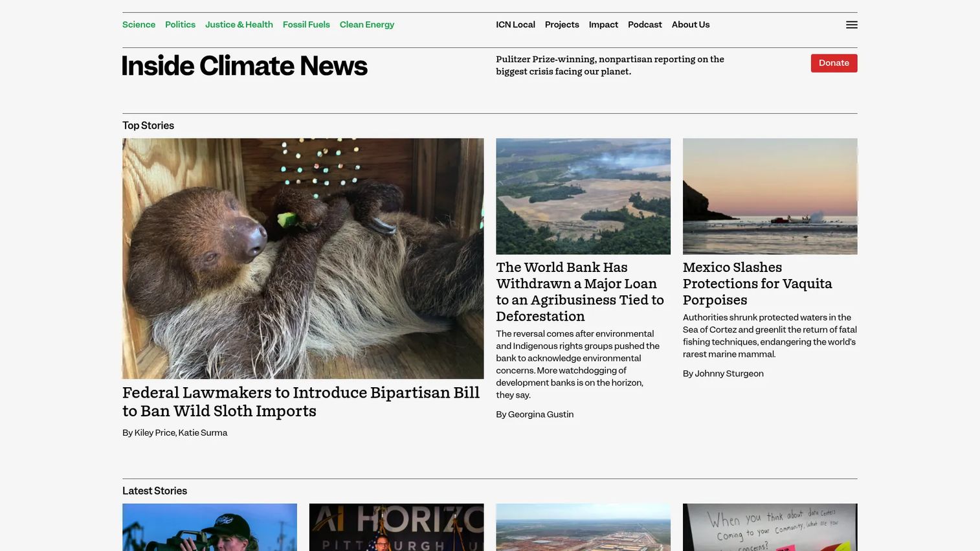View author Kiley Price's page
Screen dimensions: 980x551
pyautogui.click(x=154, y=433)
